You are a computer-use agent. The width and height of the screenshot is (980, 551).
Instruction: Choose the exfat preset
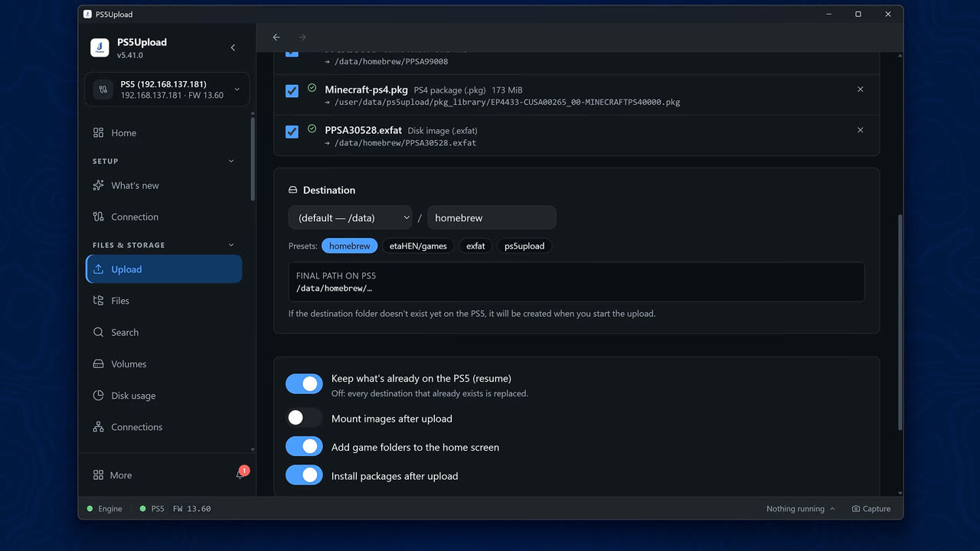[x=475, y=246]
